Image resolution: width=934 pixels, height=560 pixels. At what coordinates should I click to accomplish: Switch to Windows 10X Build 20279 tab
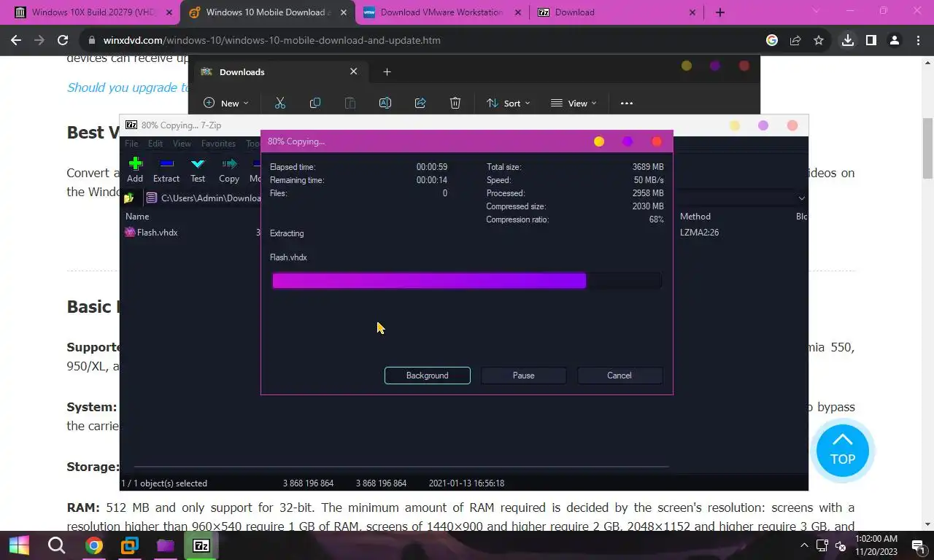(x=93, y=12)
